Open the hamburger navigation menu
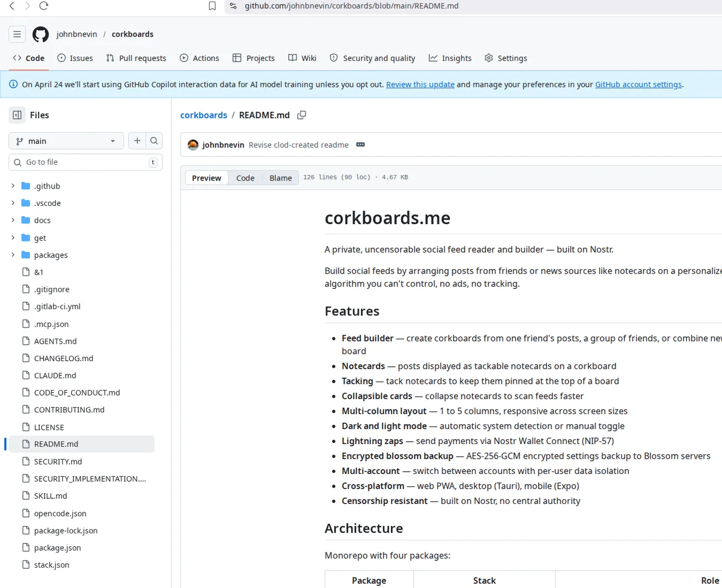Image resolution: width=722 pixels, height=588 pixels. [x=17, y=34]
